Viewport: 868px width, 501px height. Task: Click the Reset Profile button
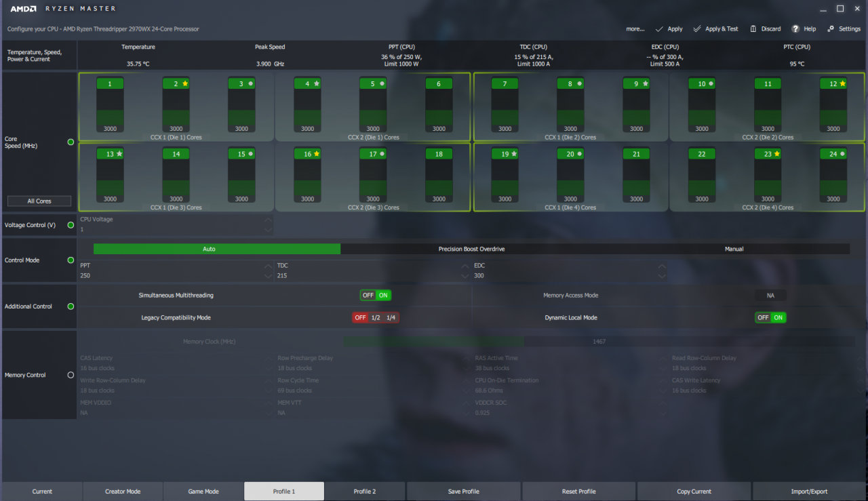tap(579, 492)
